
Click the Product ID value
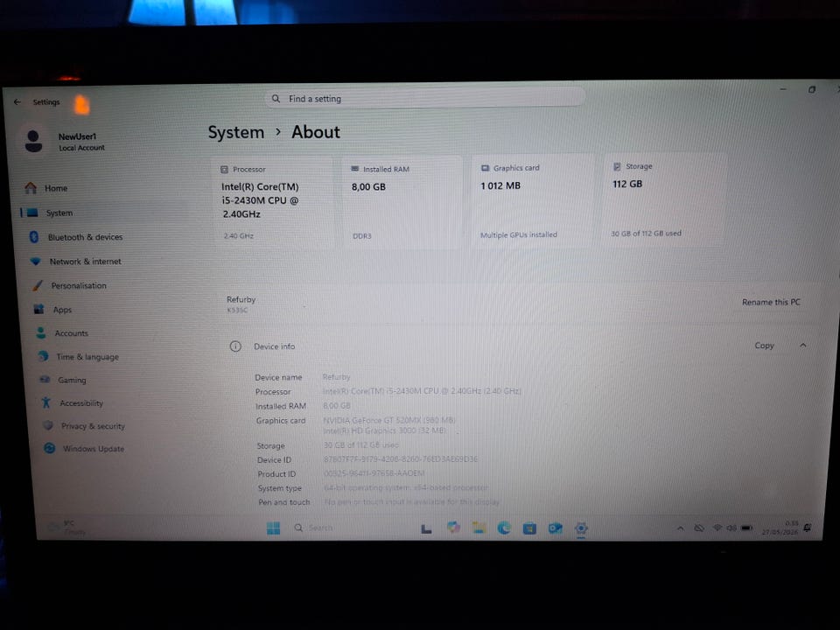coord(374,473)
